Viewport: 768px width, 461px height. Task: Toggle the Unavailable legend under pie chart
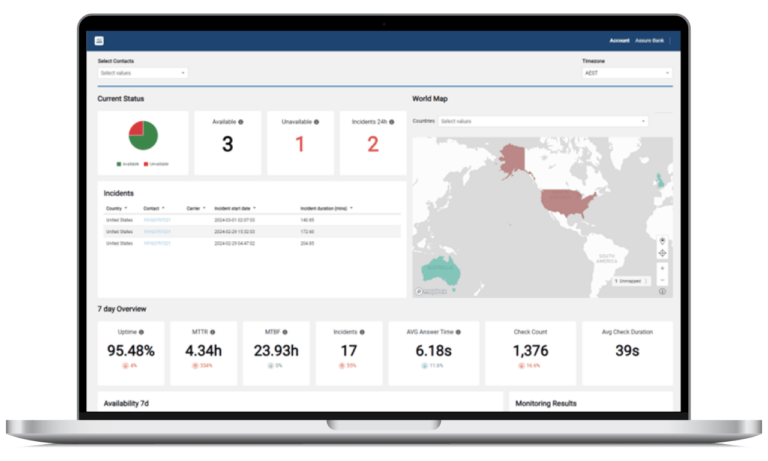156,164
